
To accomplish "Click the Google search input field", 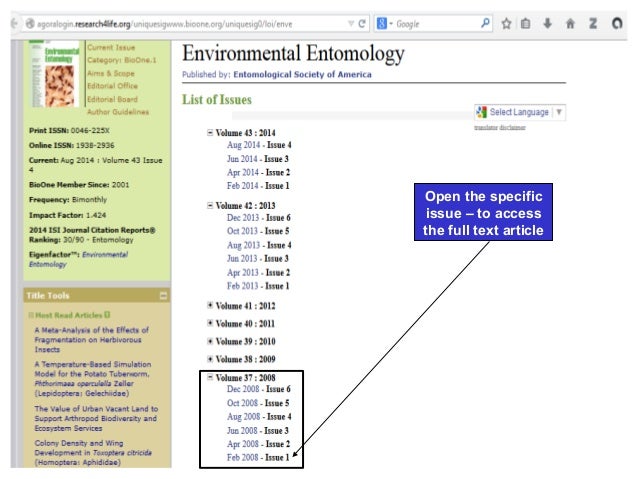I will 437,24.
